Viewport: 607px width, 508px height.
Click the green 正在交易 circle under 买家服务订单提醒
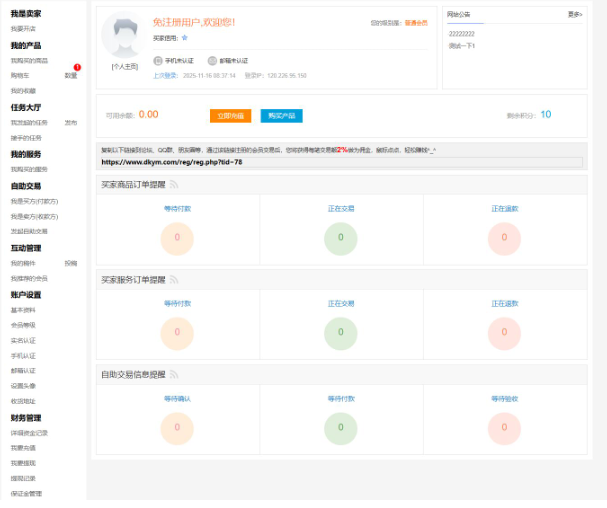(x=341, y=332)
